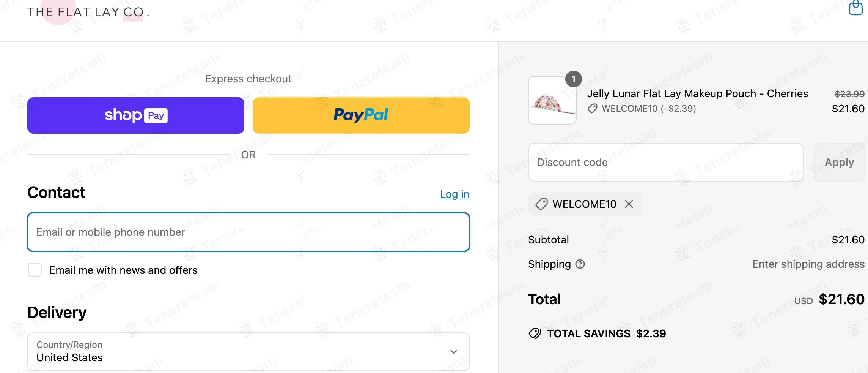Image resolution: width=868 pixels, height=373 pixels.
Task: Click the tag icon in WELCOME10 chip
Action: tap(541, 204)
